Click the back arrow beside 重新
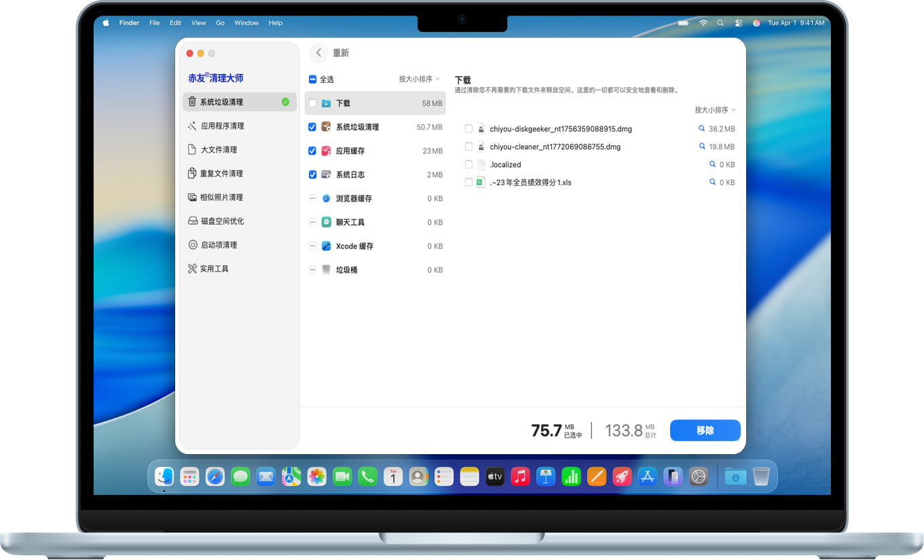This screenshot has height=560, width=924. point(318,53)
